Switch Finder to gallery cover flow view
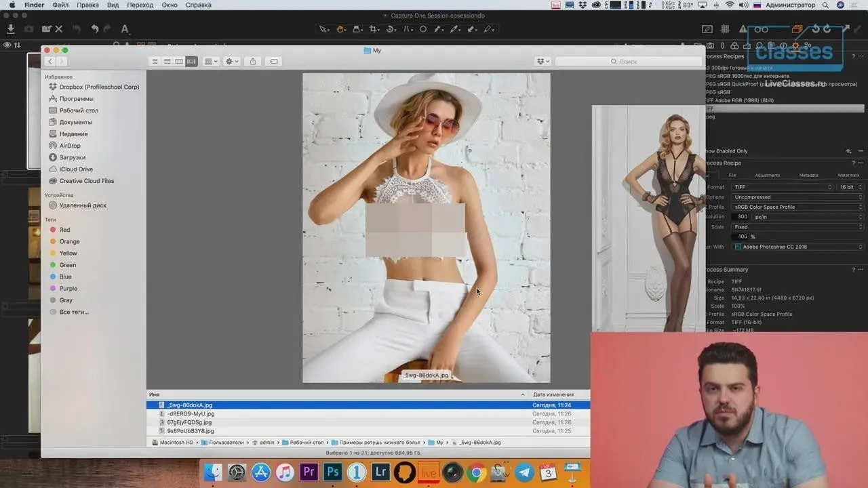This screenshot has width=868, height=488. point(191,62)
